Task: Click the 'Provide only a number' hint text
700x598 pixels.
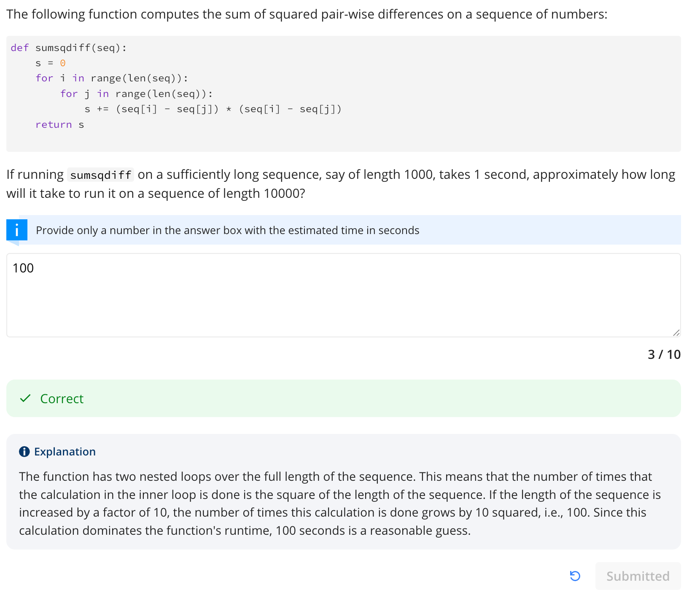Action: (x=228, y=230)
